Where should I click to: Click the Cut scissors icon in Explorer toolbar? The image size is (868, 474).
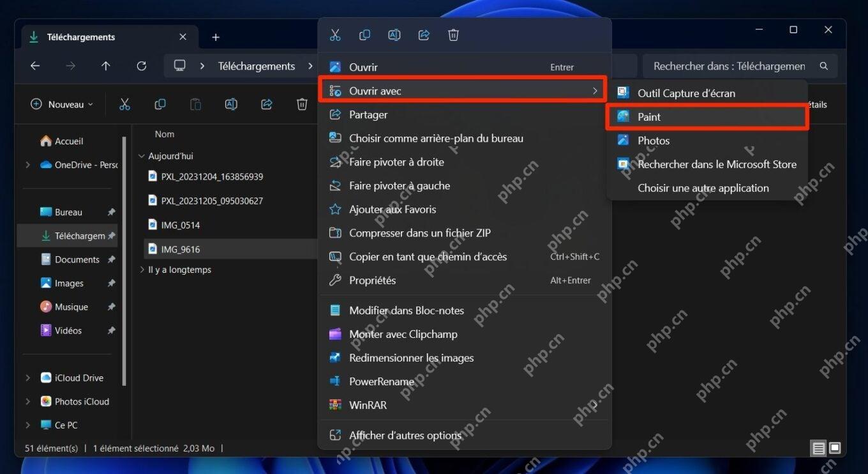click(x=124, y=104)
